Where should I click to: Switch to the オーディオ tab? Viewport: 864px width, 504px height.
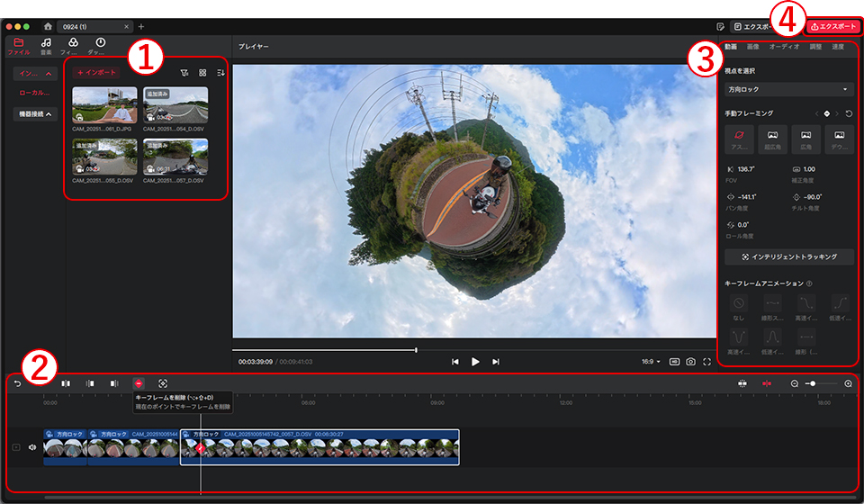pos(784,46)
